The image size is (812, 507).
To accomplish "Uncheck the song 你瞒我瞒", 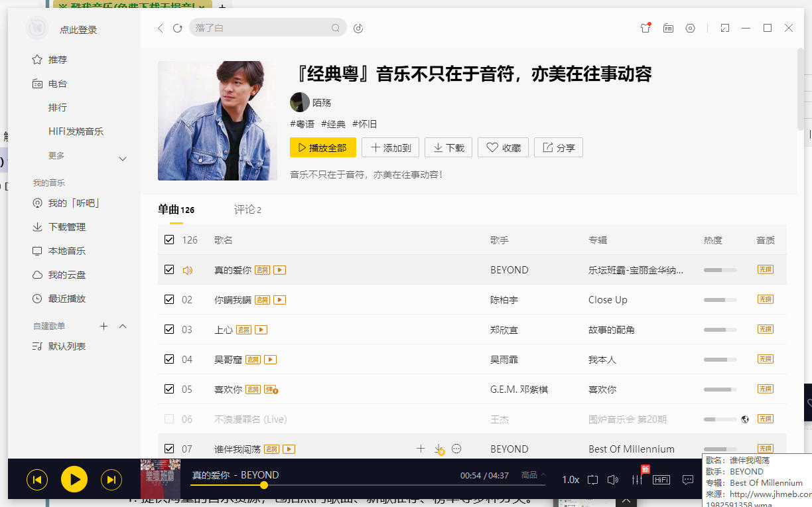I will (169, 299).
